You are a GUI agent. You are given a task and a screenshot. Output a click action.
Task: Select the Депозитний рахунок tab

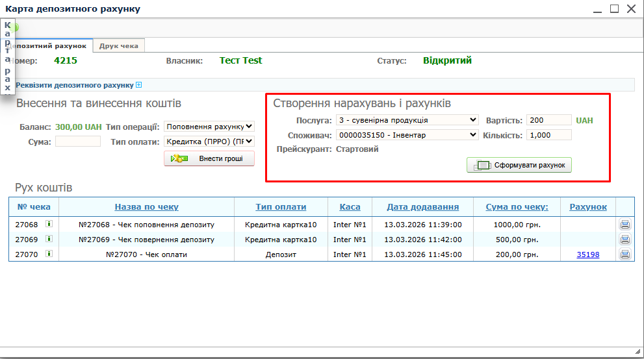(51, 46)
